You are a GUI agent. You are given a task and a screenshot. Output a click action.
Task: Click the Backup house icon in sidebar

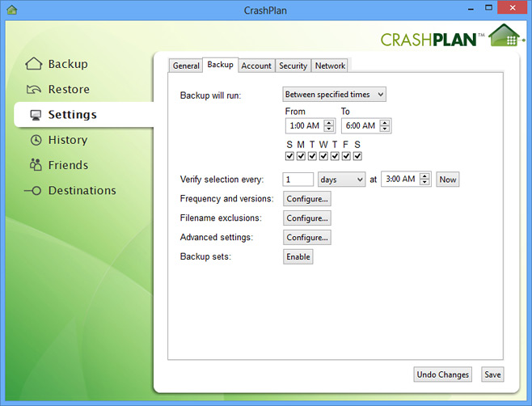tap(34, 64)
